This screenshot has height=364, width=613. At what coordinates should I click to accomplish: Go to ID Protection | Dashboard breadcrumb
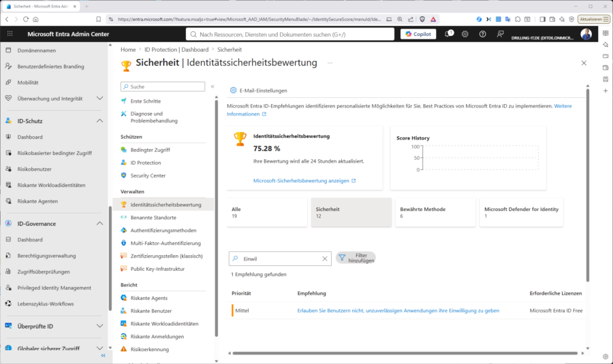pyautogui.click(x=176, y=50)
